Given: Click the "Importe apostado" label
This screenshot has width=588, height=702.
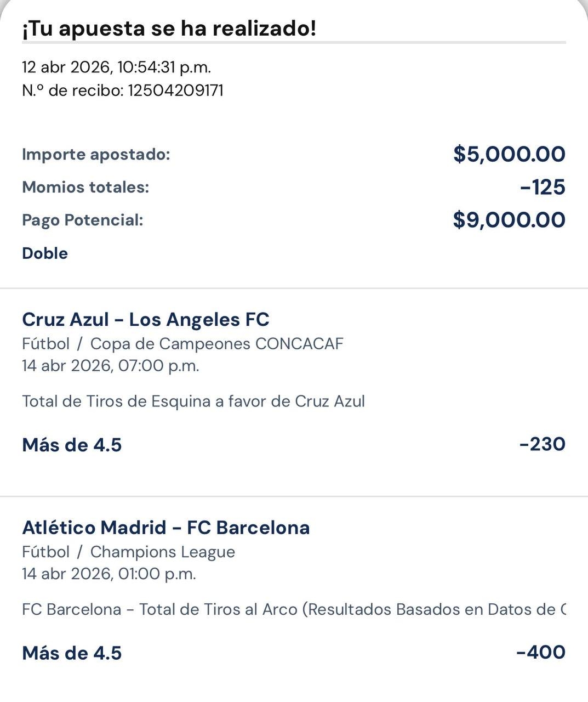Looking at the screenshot, I should pos(96,155).
